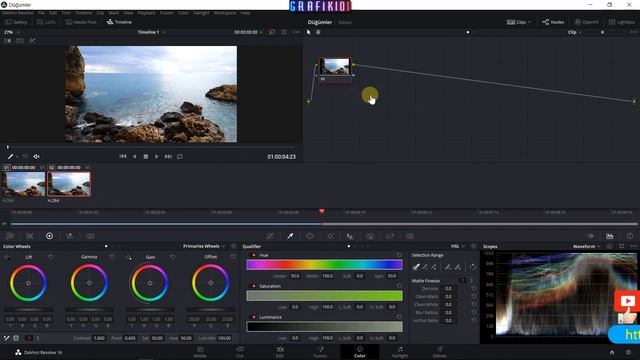640x360 pixels.
Task: Open the Scopes options menu
Action: 633,246
